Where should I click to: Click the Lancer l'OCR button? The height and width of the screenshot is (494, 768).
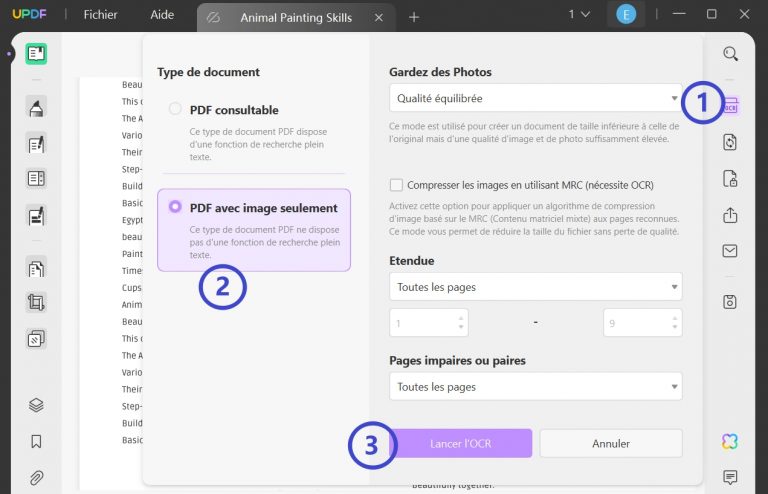[460, 443]
